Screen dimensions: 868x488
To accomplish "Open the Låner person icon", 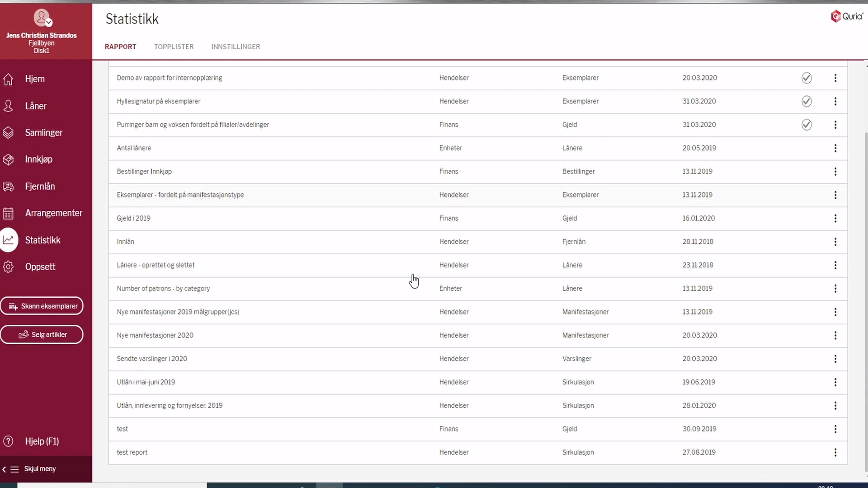I will coord(8,106).
